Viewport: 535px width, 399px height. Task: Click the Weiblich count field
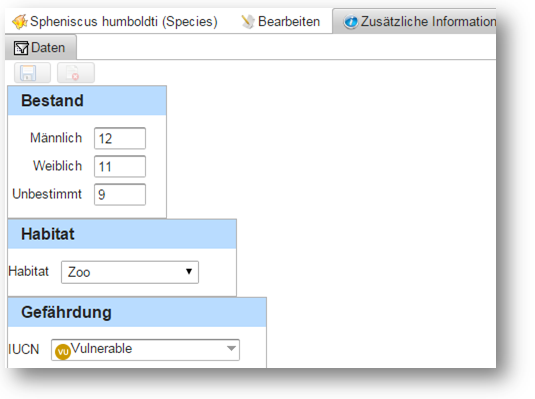coord(120,166)
